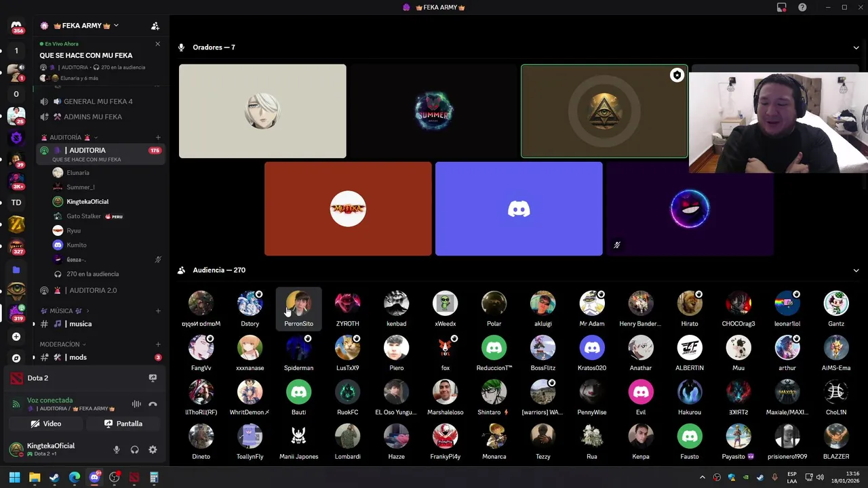The height and width of the screenshot is (488, 868).
Task: Open the musica text channel
Action: [x=99, y=324]
